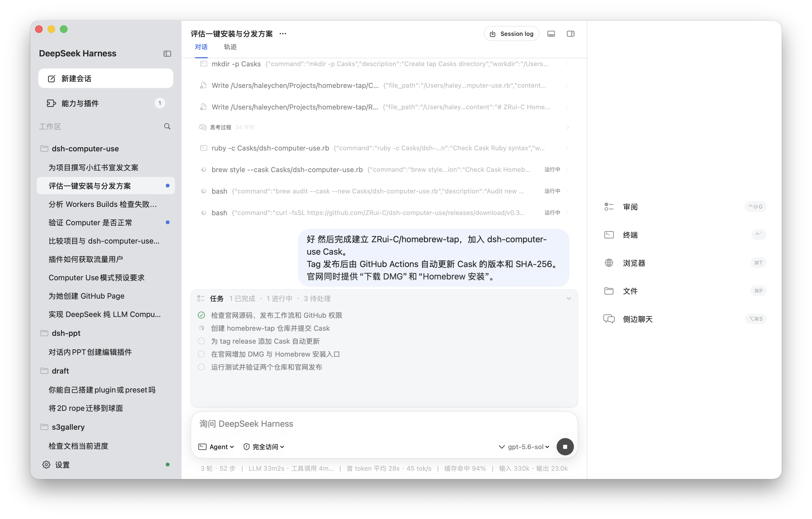Click dsh-computer-use folder icon

tap(44, 149)
